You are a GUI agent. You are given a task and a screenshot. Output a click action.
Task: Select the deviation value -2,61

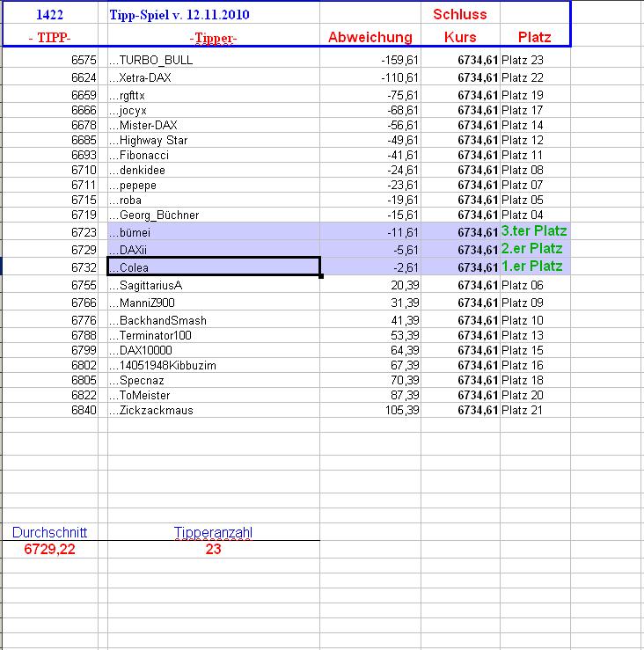coord(406,267)
